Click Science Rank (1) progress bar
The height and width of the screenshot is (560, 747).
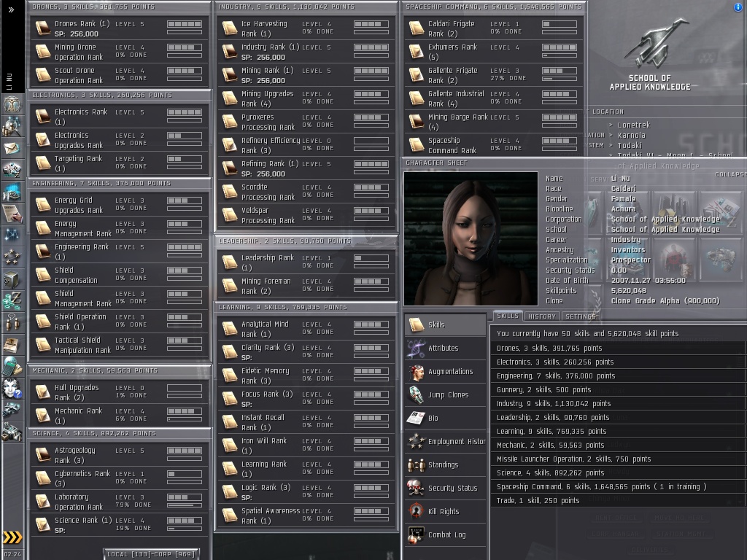pos(185,529)
